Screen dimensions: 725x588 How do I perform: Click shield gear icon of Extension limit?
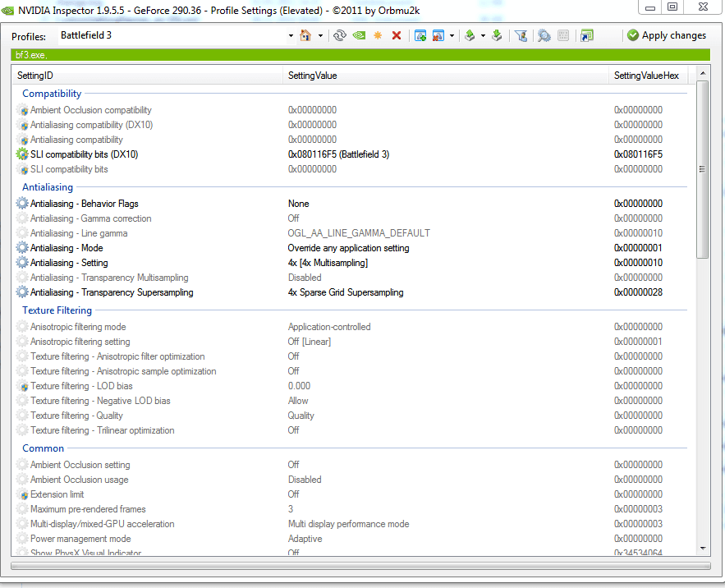tap(22, 494)
